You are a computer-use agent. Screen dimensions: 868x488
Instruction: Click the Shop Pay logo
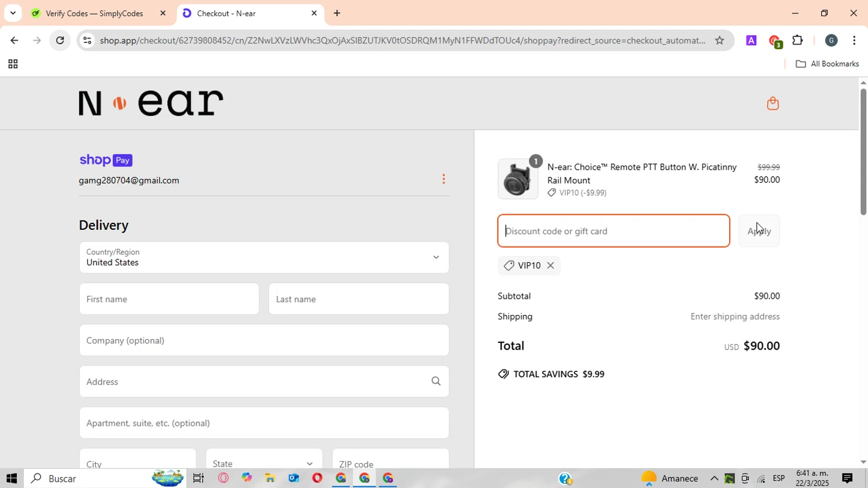pos(106,160)
